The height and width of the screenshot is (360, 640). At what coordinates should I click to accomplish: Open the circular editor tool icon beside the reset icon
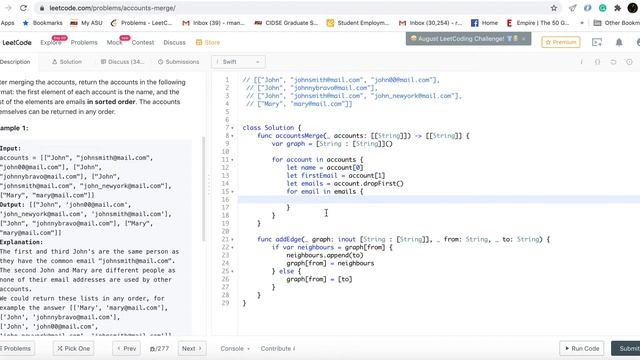tap(629, 62)
